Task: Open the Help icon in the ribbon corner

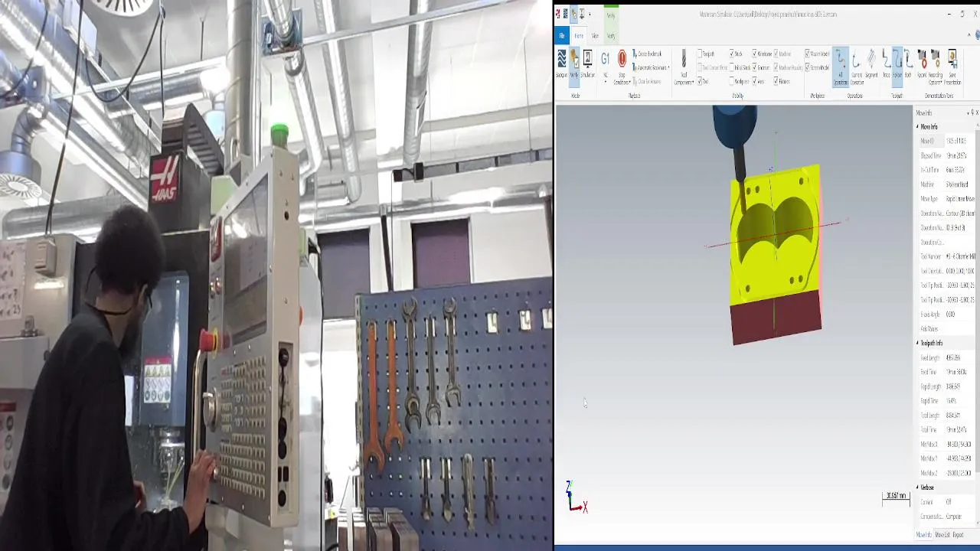Action: click(x=978, y=35)
